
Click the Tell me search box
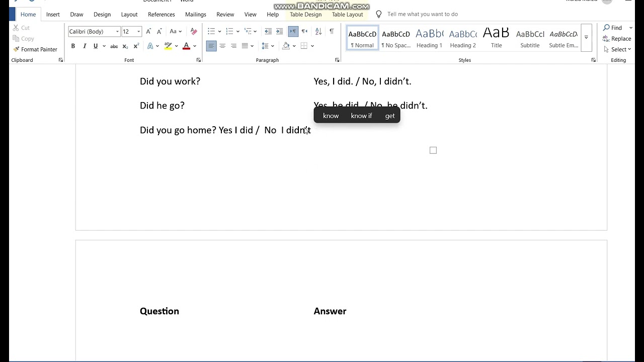coord(423,14)
